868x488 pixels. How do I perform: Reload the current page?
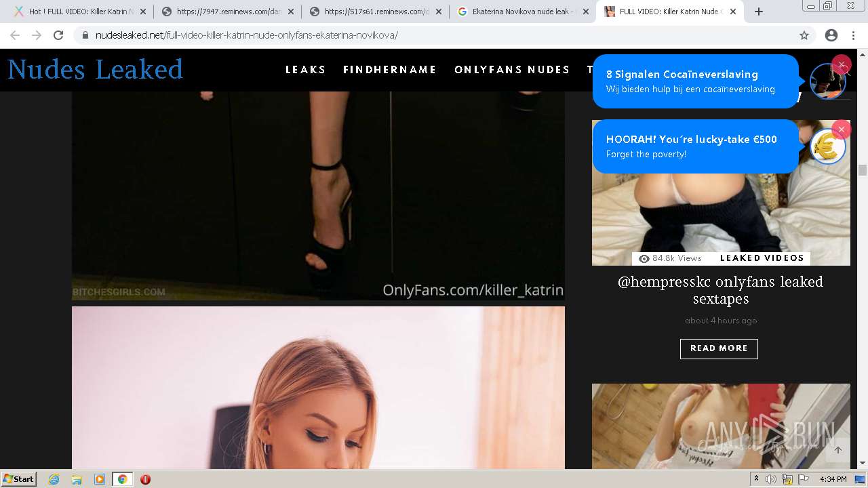coord(58,35)
